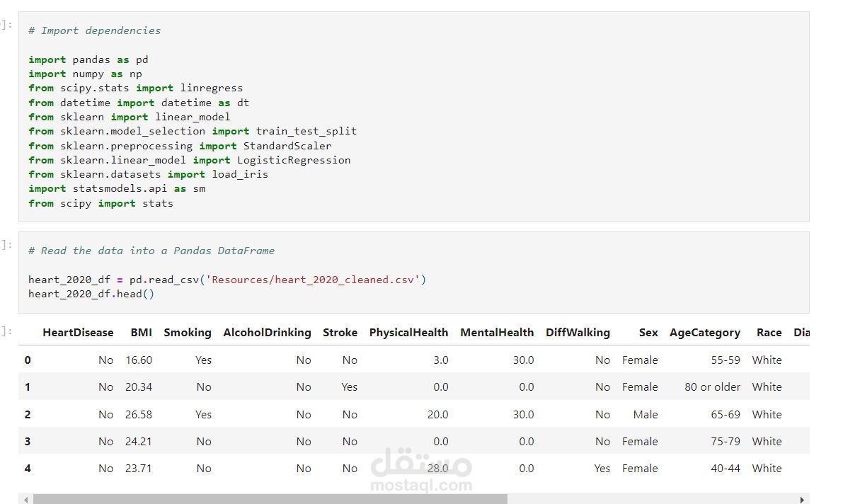This screenshot has width=843, height=504.
Task: Click the MentalHealth column header
Action: [498, 333]
